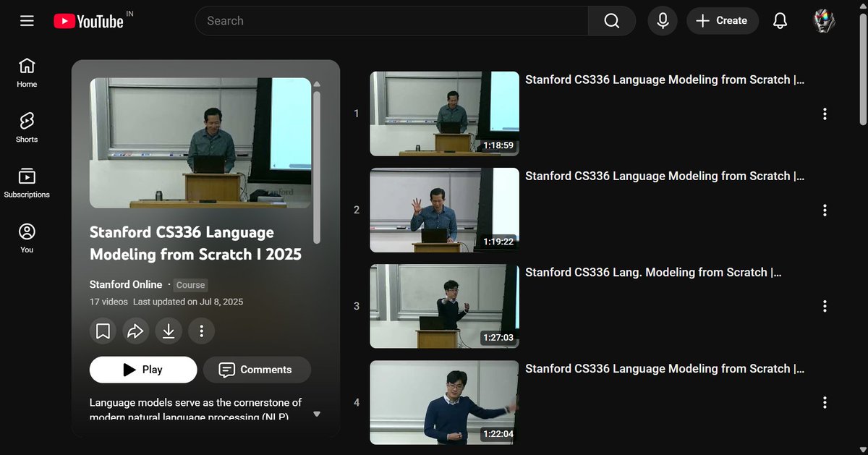Open video 1 thumbnail, 1:18:59
The height and width of the screenshot is (455, 868).
(x=445, y=114)
